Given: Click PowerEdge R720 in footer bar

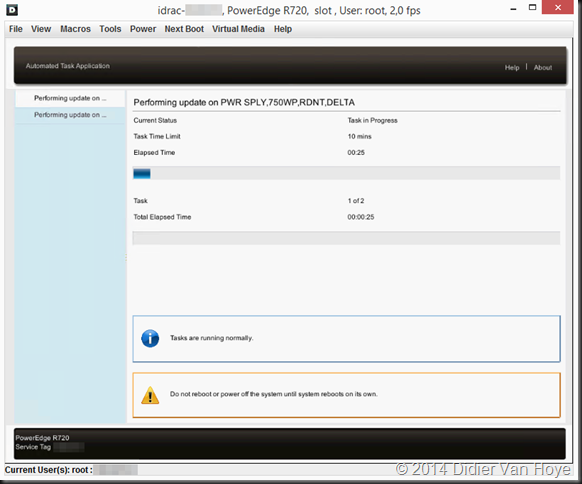Looking at the screenshot, I should 42,438.
